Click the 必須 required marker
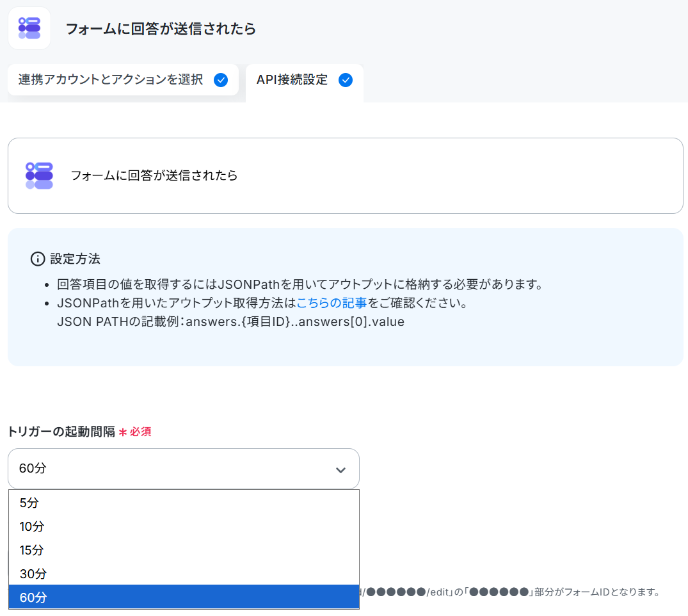The image size is (688, 616). click(x=135, y=432)
